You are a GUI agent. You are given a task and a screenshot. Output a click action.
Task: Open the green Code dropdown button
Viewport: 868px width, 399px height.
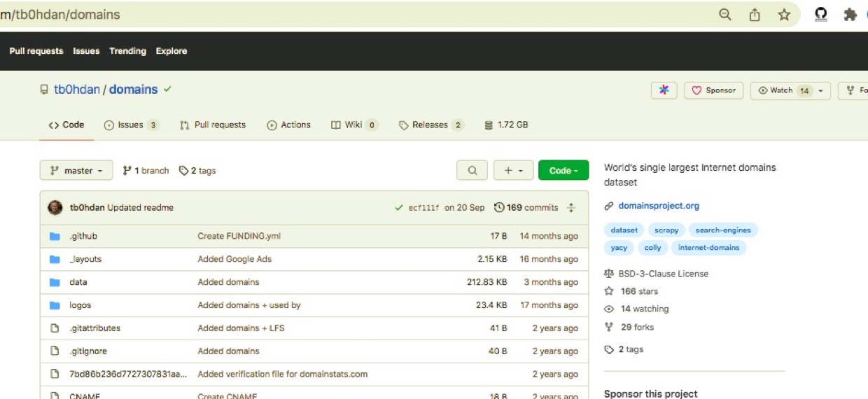(563, 170)
